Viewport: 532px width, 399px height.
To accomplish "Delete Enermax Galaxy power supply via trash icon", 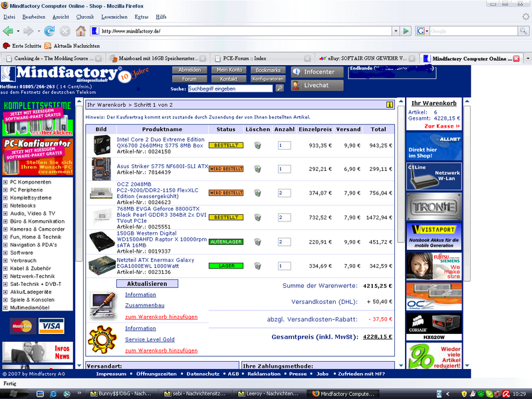I will pos(257,266).
